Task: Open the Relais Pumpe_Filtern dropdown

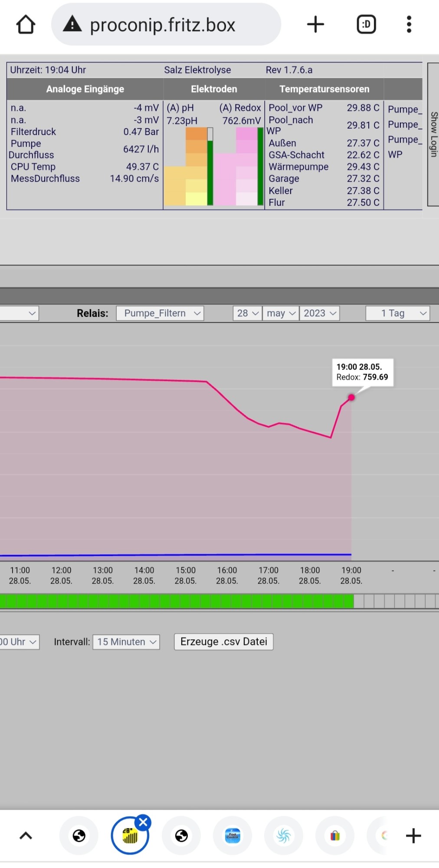Action: [x=160, y=313]
